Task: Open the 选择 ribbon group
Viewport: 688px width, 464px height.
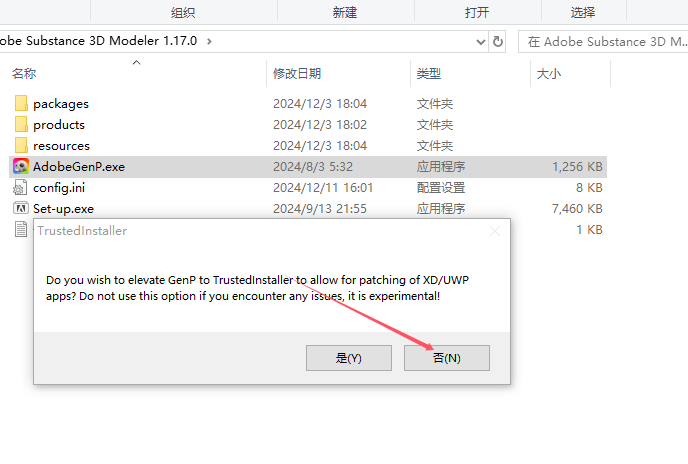Action: 583,12
